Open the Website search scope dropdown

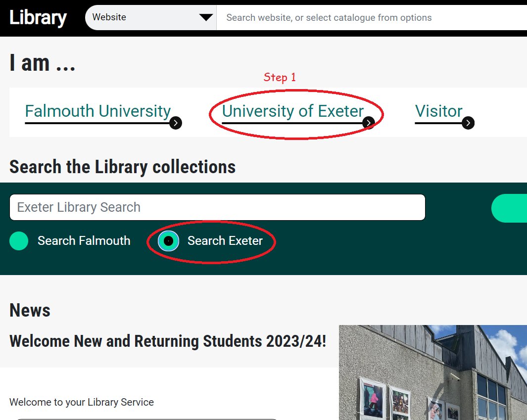150,17
